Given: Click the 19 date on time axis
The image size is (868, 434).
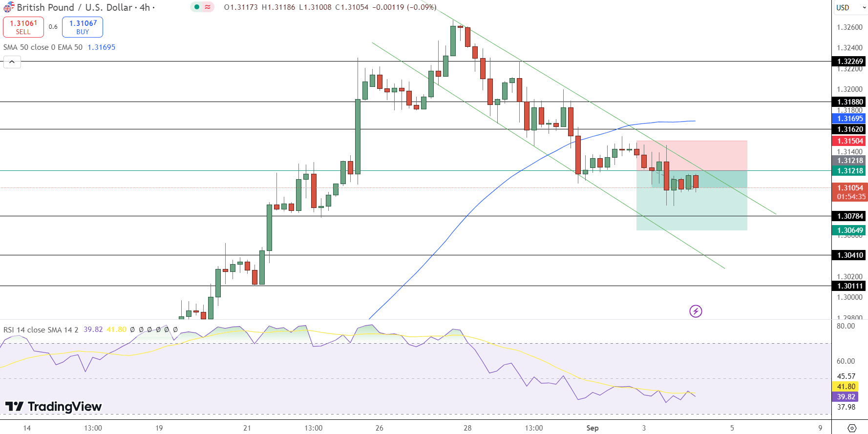Looking at the screenshot, I should click(159, 428).
